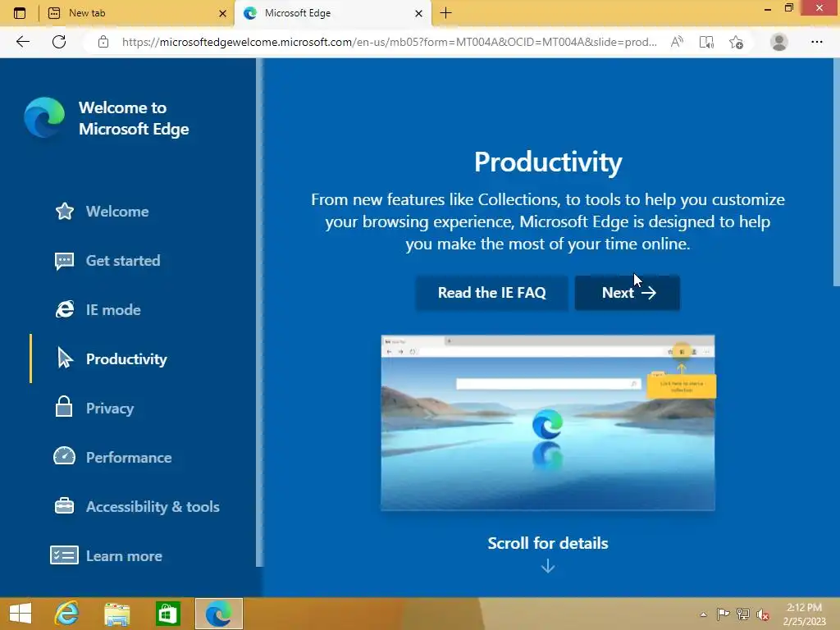Open File Explorer from taskbar
Screen dimensions: 840x630
tap(116, 614)
